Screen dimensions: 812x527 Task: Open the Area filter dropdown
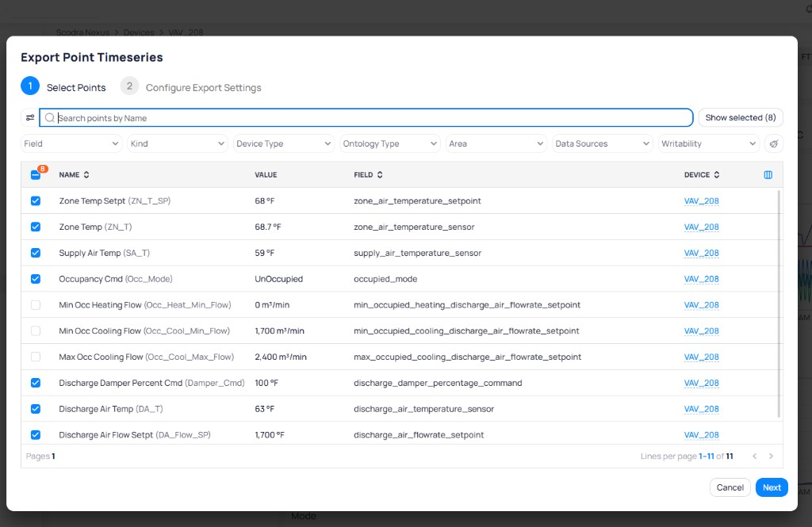(496, 143)
